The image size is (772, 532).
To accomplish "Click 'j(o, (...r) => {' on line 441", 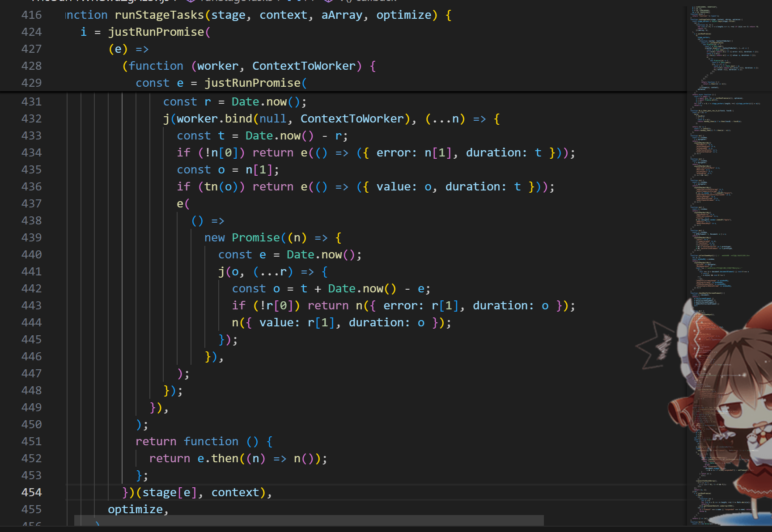I will [x=273, y=272].
